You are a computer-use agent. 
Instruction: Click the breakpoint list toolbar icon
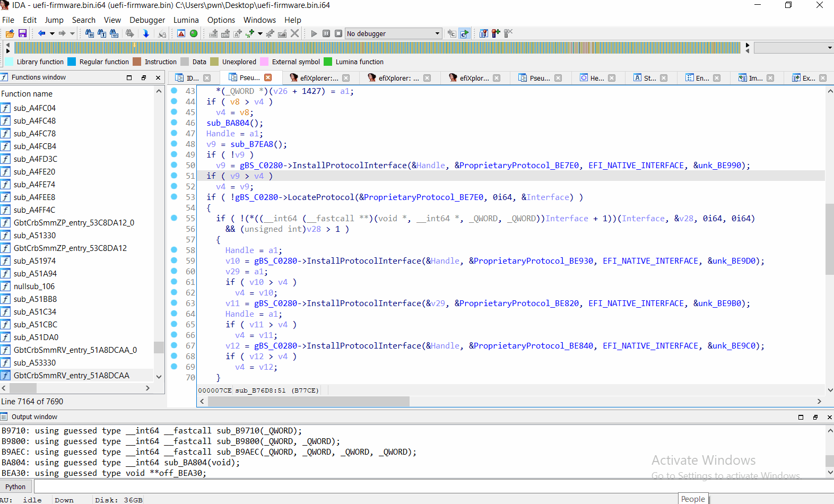[483, 33]
